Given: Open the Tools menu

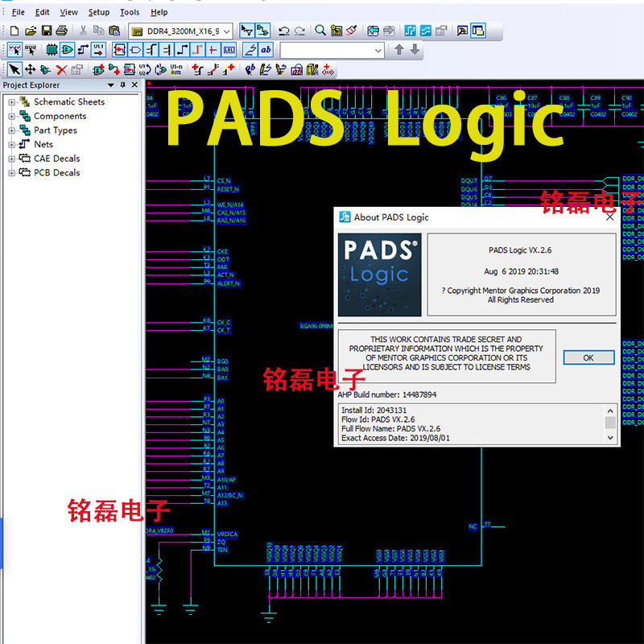Looking at the screenshot, I should (x=130, y=12).
